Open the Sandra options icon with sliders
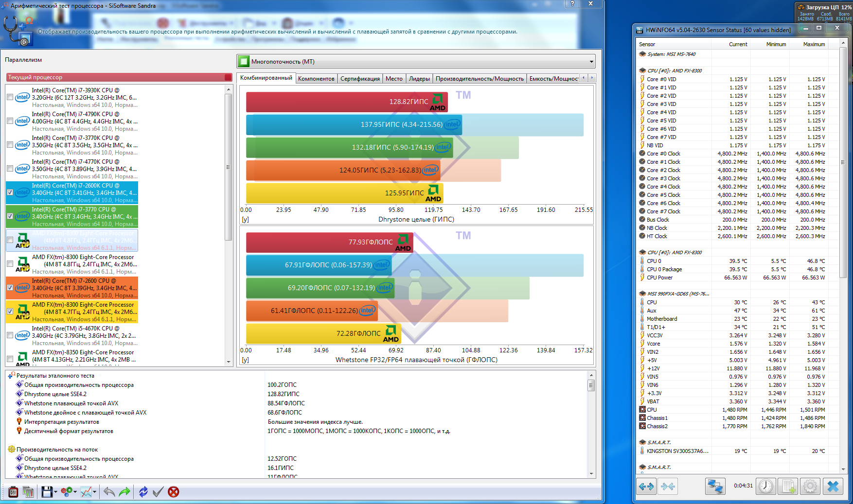Viewport: 853px width, 504px height. pos(13,492)
